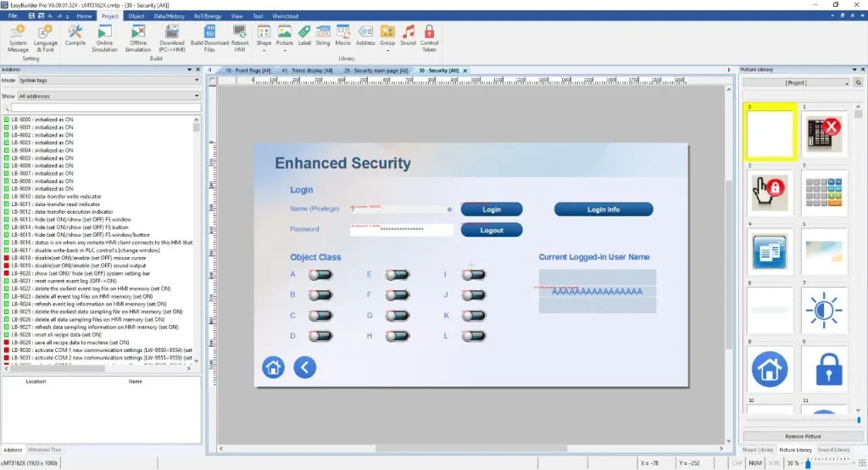Open Language & Font settings

coord(46,38)
